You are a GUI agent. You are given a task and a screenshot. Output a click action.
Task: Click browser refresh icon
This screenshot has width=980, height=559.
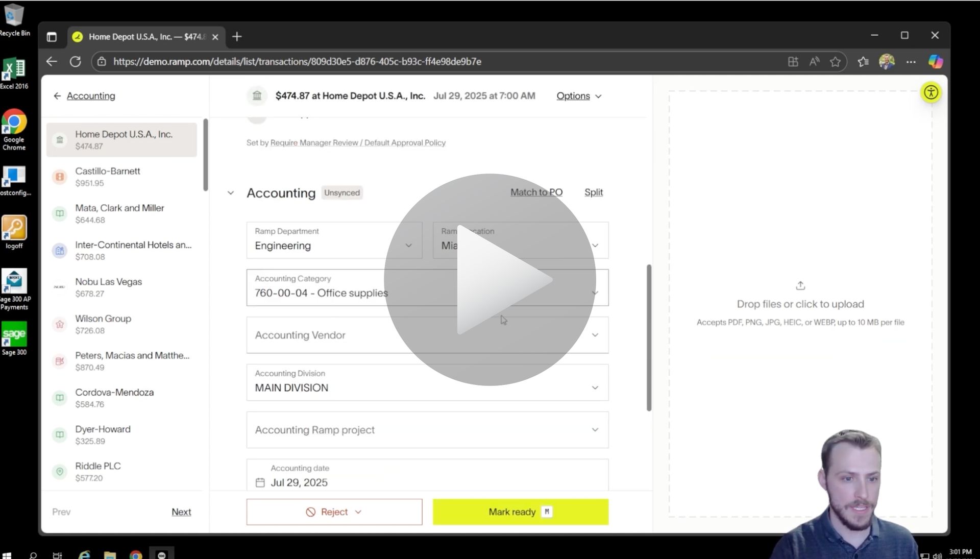(x=76, y=62)
